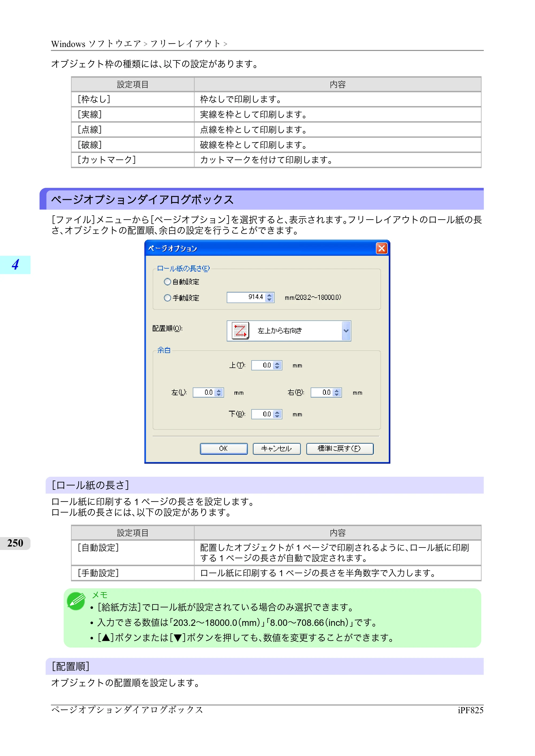Click the 左(L) margin spinner arrows
Screen dimensions: 535x756
[x=219, y=393]
